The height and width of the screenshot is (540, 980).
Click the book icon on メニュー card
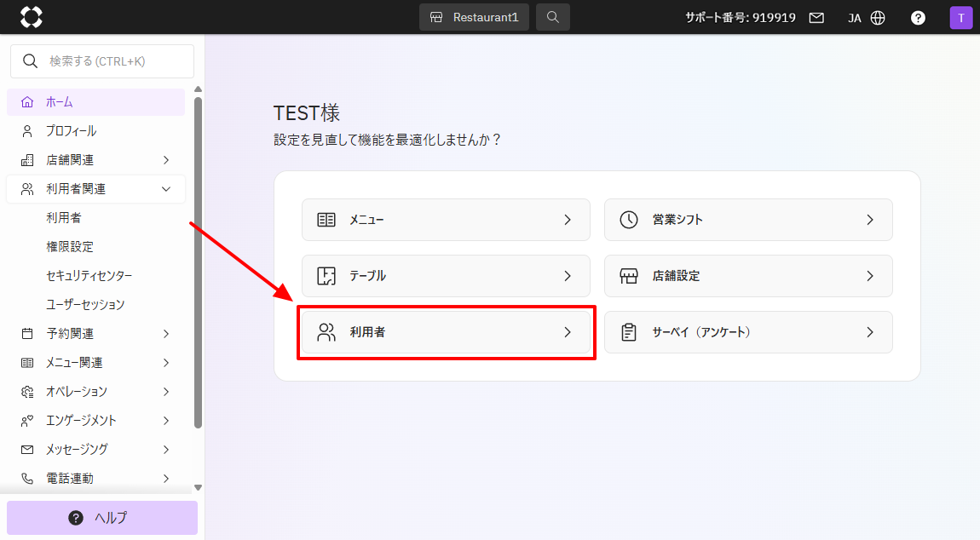click(x=326, y=220)
